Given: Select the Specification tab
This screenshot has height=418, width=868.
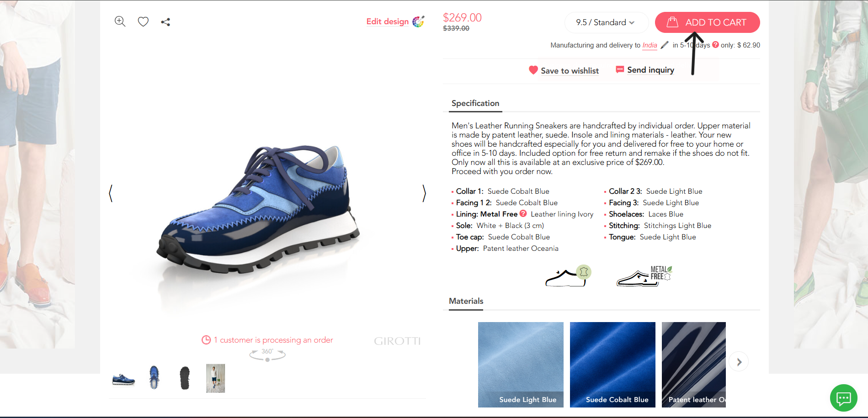Looking at the screenshot, I should pyautogui.click(x=475, y=103).
